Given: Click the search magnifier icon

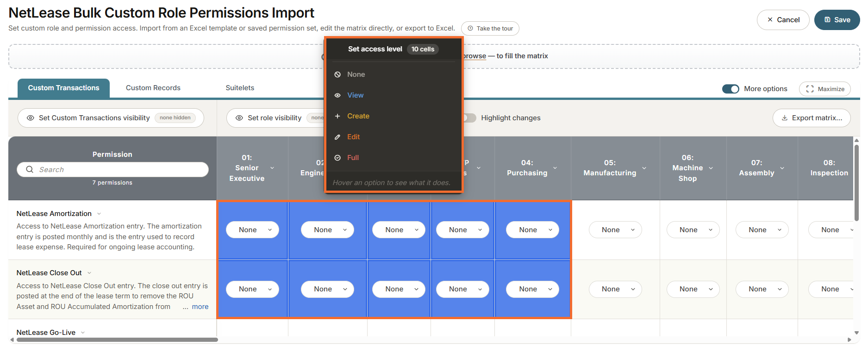Looking at the screenshot, I should (x=30, y=169).
